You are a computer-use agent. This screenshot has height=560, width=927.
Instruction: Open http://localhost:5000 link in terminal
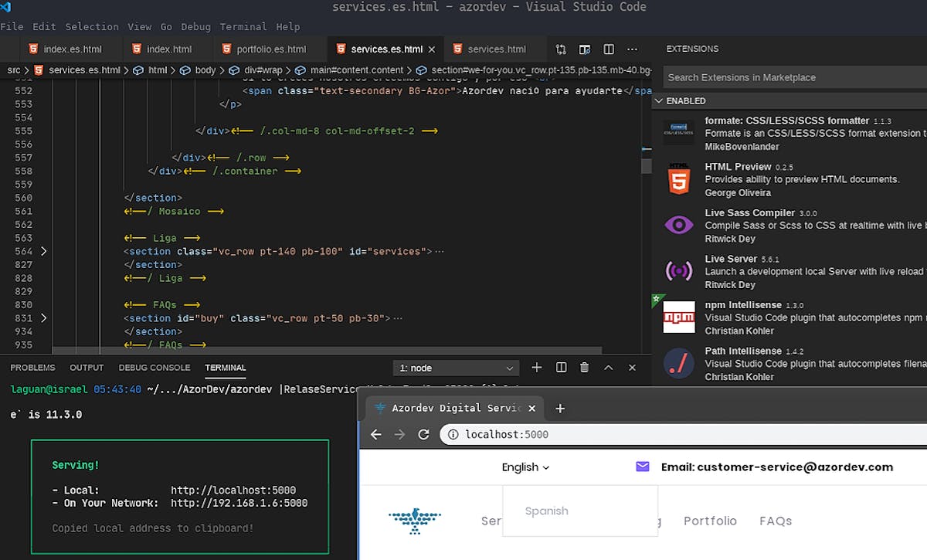[x=232, y=490]
